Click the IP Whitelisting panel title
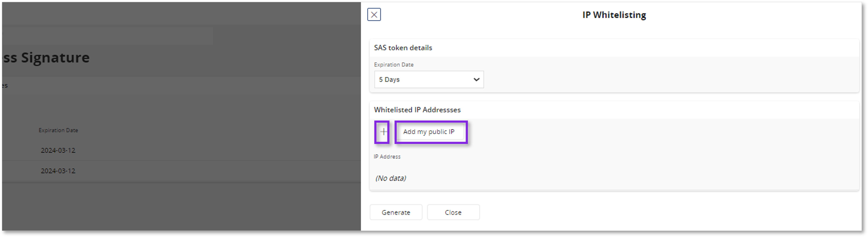Viewport: 868px width, 237px height. coord(614,15)
